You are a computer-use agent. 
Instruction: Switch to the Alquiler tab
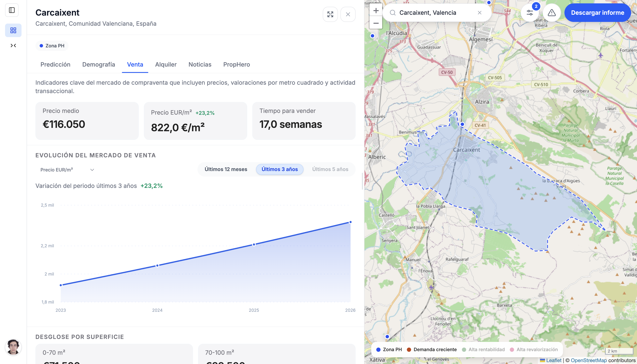point(166,64)
